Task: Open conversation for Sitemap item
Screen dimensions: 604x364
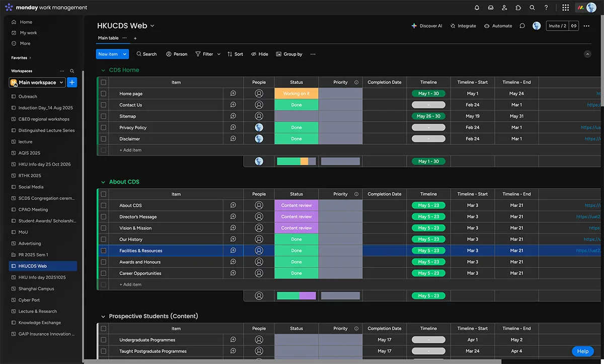Action: point(233,116)
